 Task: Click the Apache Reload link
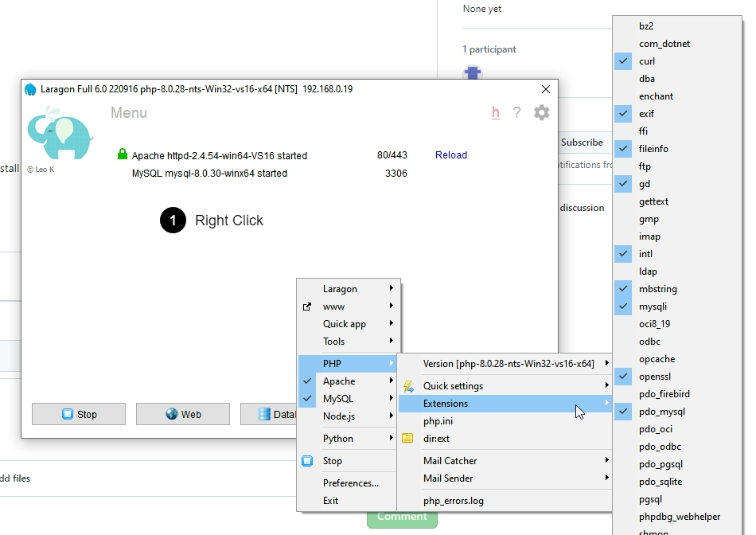pos(450,155)
